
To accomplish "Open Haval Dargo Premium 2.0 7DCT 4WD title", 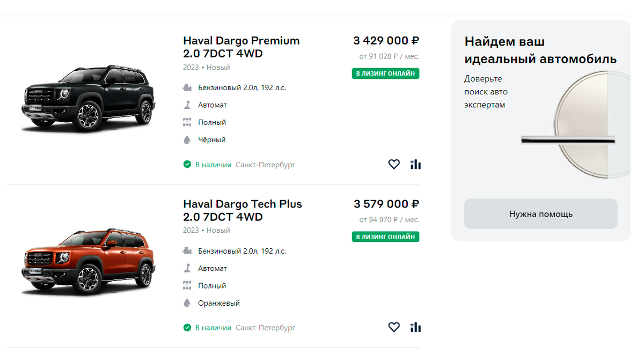I will pyautogui.click(x=241, y=47).
